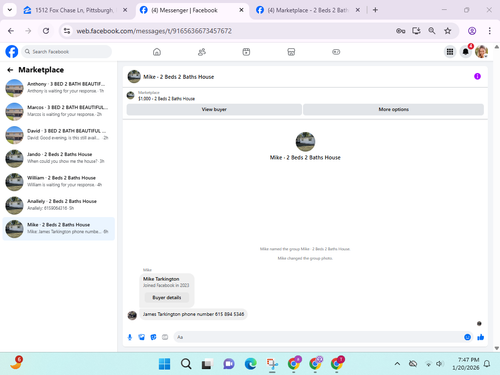This screenshot has height=375, width=500.
Task: View site information icon in address bar
Action: pos(67,31)
